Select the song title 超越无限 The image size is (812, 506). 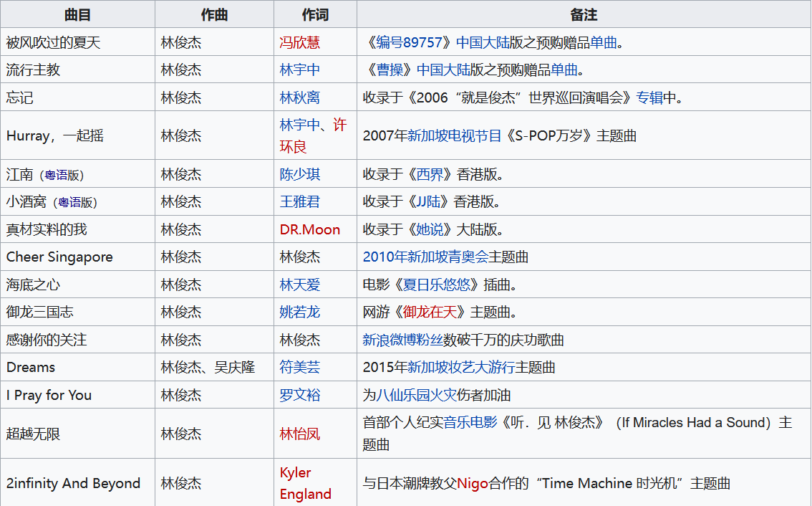pos(33,434)
